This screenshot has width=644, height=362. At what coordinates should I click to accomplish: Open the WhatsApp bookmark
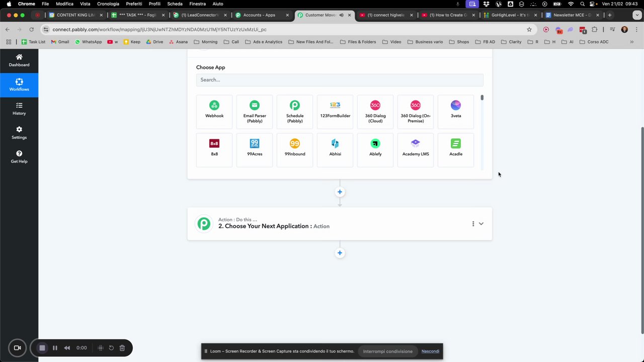(x=88, y=42)
